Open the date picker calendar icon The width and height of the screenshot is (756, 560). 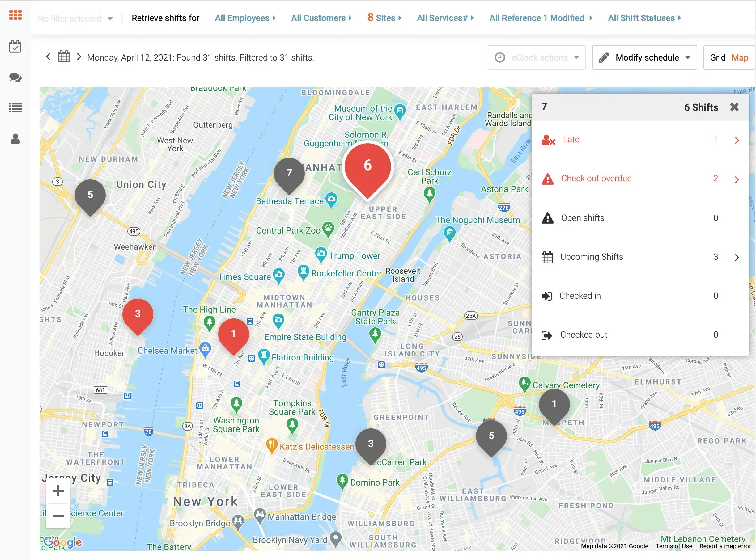coord(64,57)
